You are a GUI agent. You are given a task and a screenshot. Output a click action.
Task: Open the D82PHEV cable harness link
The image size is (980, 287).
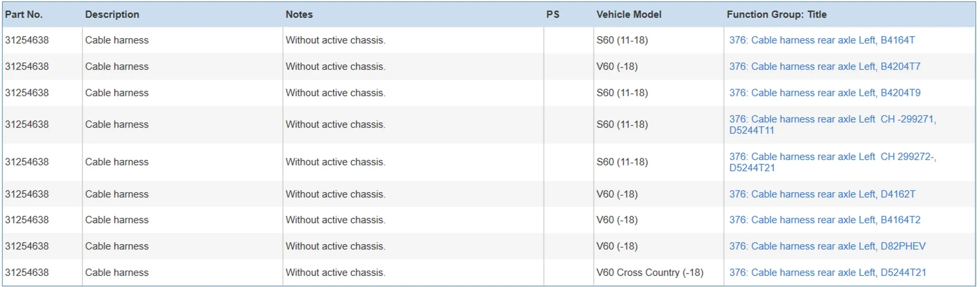click(x=827, y=246)
